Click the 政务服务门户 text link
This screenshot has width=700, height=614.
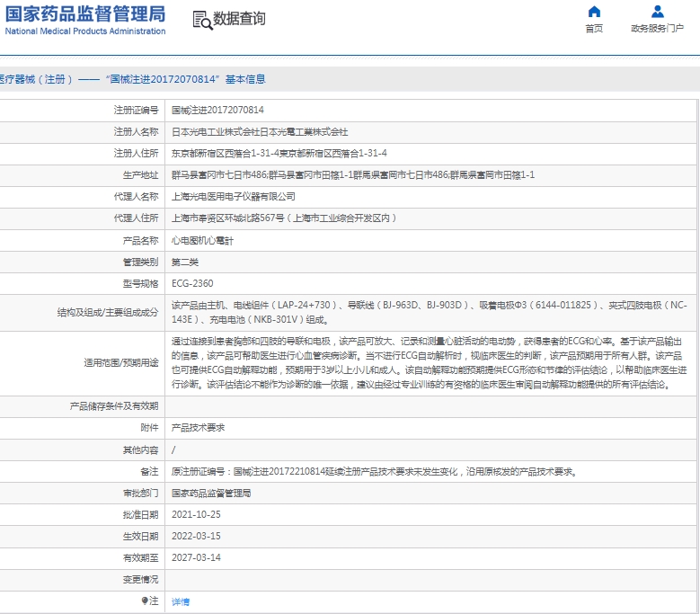coord(657,29)
